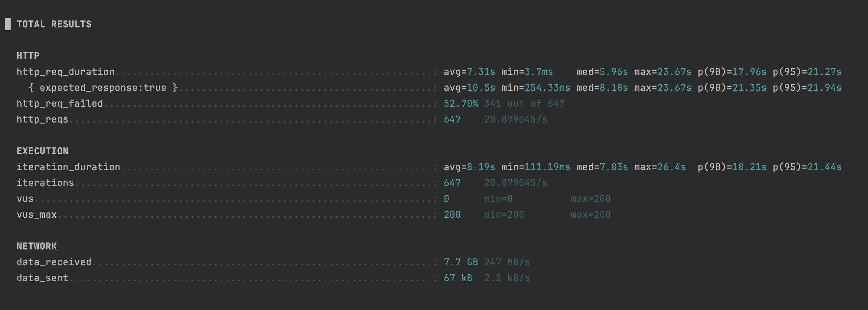The image size is (868, 310).
Task: Click the http_req_failed 52.70% value
Action: [x=461, y=103]
